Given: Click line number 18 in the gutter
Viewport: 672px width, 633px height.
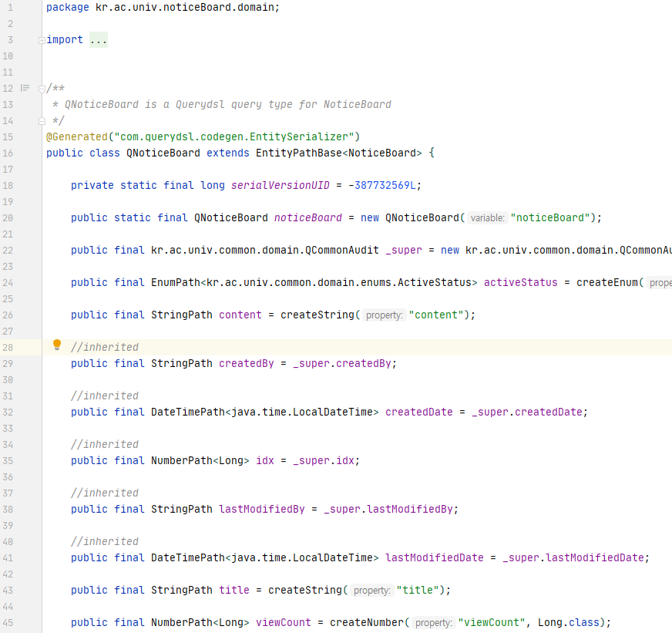Looking at the screenshot, I should (x=8, y=185).
